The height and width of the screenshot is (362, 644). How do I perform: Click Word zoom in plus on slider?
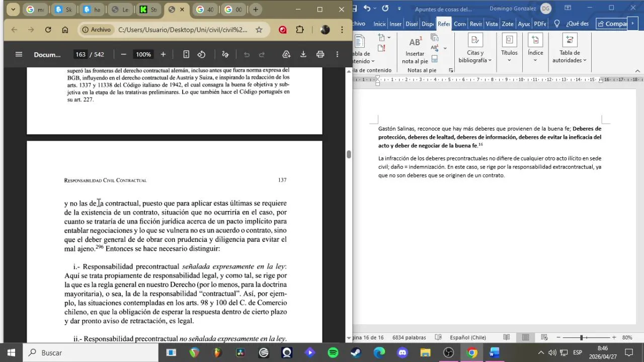pos(614,337)
